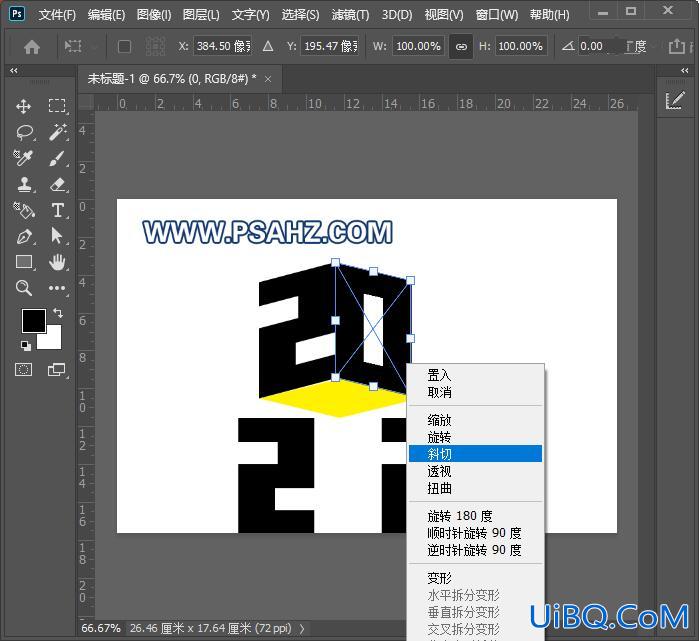Open the 编辑(E) menu

click(x=106, y=15)
